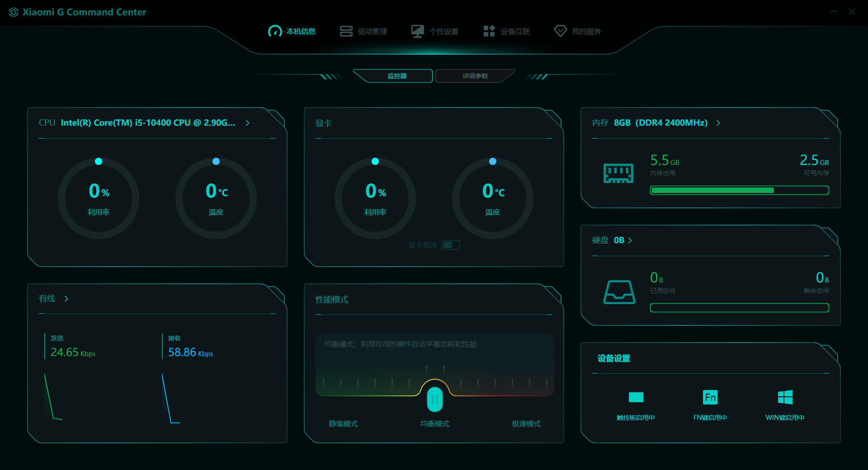Image resolution: width=868 pixels, height=470 pixels.
Task: Expand 有线 network chevron
Action: pos(66,299)
